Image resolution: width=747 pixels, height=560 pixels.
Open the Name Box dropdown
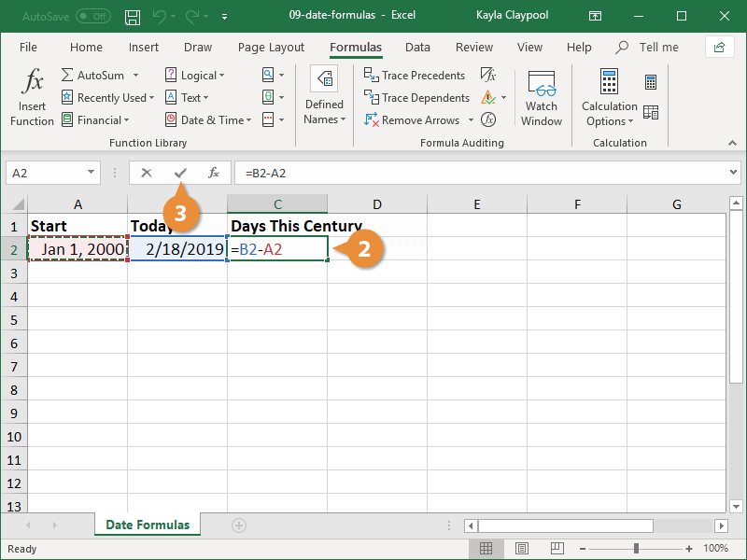(91, 173)
